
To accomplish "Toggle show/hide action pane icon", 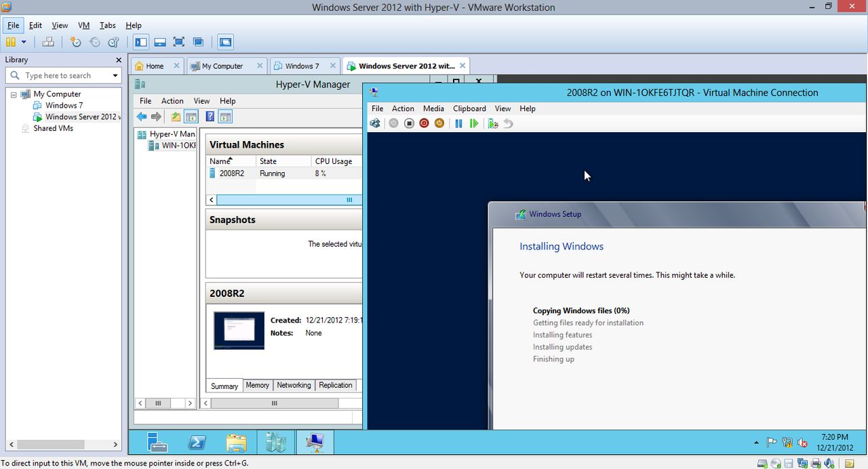I will coord(225,117).
